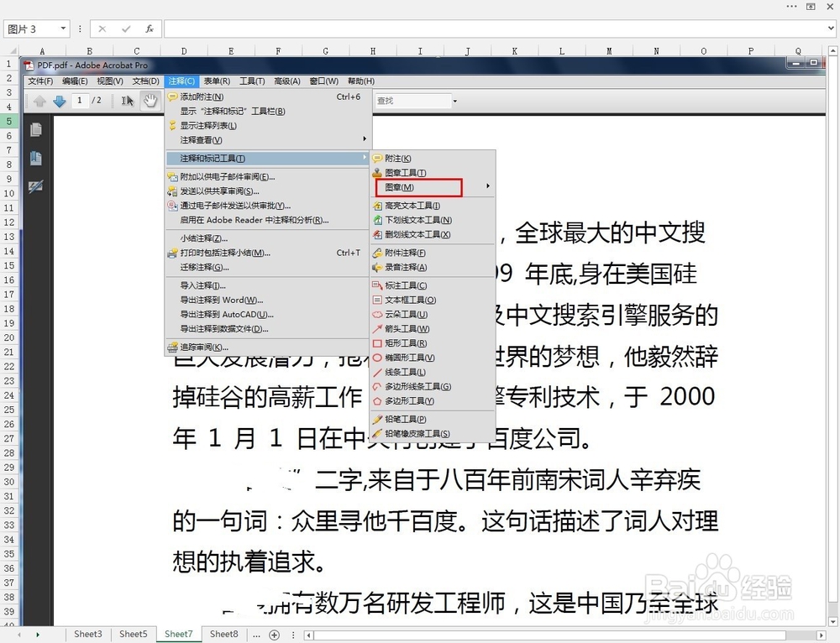
Task: Open the 查找 search options dropdown arrow
Action: 455,101
